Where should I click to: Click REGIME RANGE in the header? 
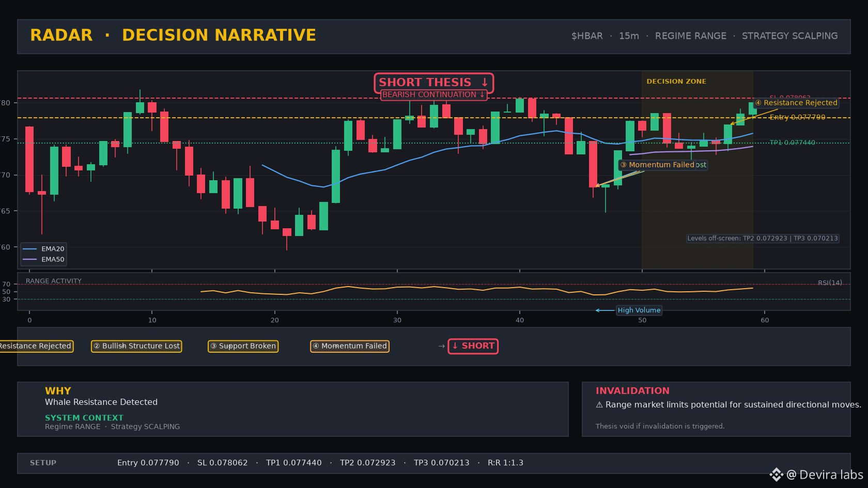(691, 36)
